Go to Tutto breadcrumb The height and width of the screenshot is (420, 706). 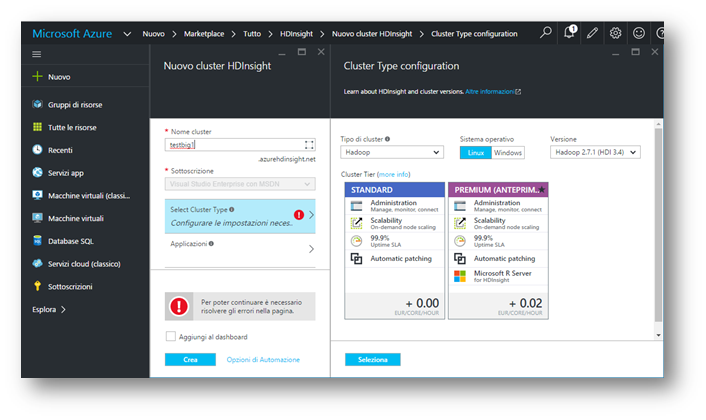pyautogui.click(x=252, y=34)
